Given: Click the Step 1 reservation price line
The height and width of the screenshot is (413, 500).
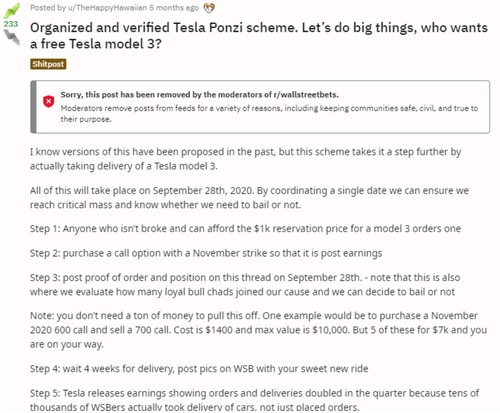Looking at the screenshot, I should tap(245, 229).
